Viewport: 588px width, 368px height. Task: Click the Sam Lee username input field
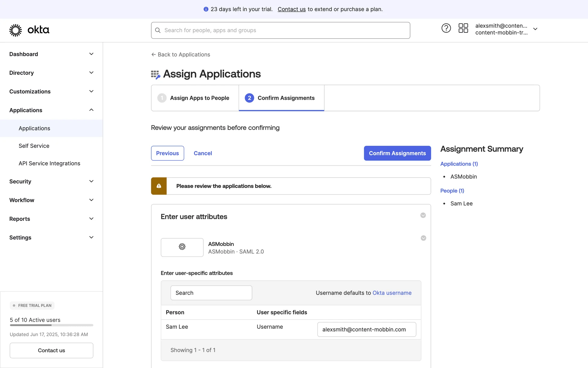(x=367, y=329)
